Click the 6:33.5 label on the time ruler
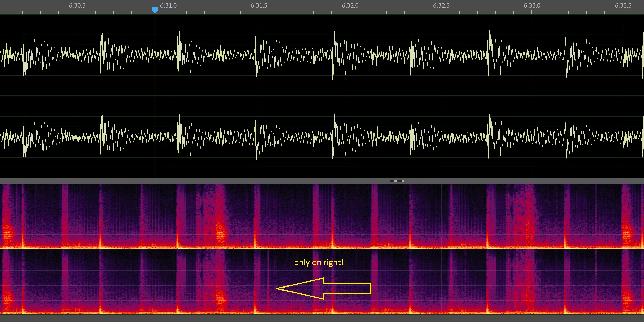The width and height of the screenshot is (644, 322). 623,5
